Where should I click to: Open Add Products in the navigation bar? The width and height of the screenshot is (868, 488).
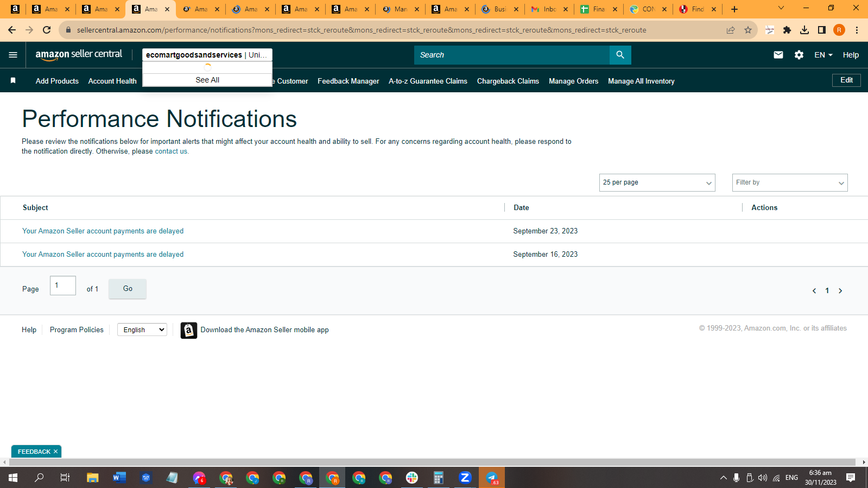click(57, 81)
